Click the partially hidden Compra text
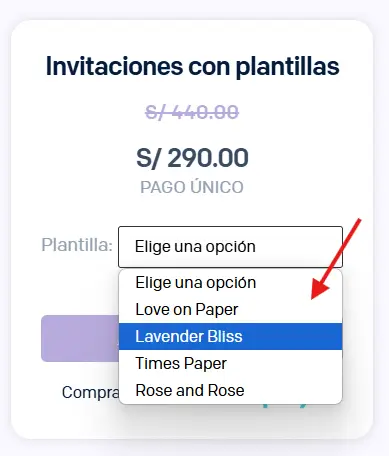Image resolution: width=389 pixels, height=456 pixels. 90,392
